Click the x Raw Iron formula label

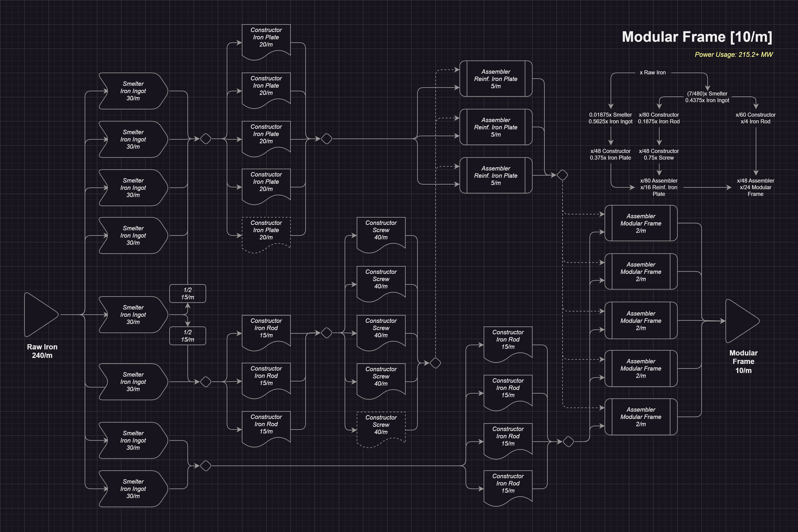[x=653, y=73]
